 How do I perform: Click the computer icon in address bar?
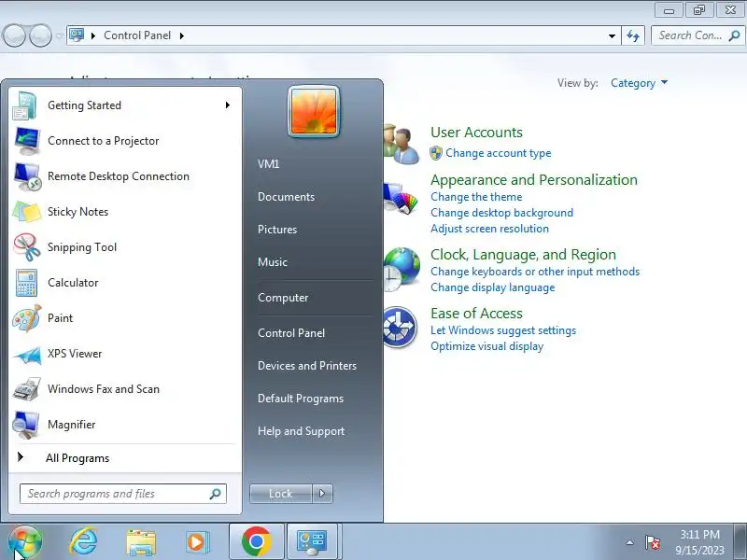(x=78, y=35)
